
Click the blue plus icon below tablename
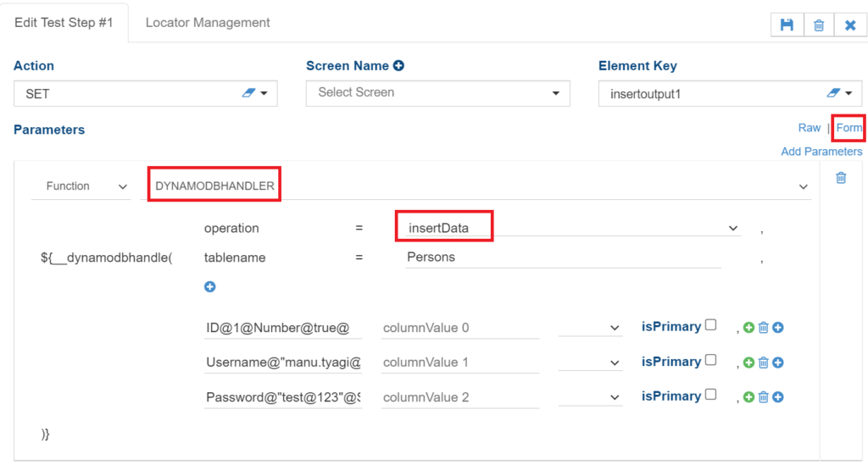tap(210, 287)
